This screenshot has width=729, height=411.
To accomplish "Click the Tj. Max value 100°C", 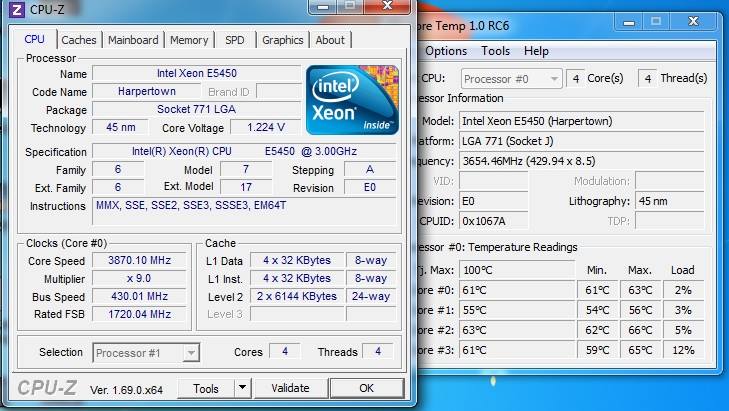I will coord(517,270).
